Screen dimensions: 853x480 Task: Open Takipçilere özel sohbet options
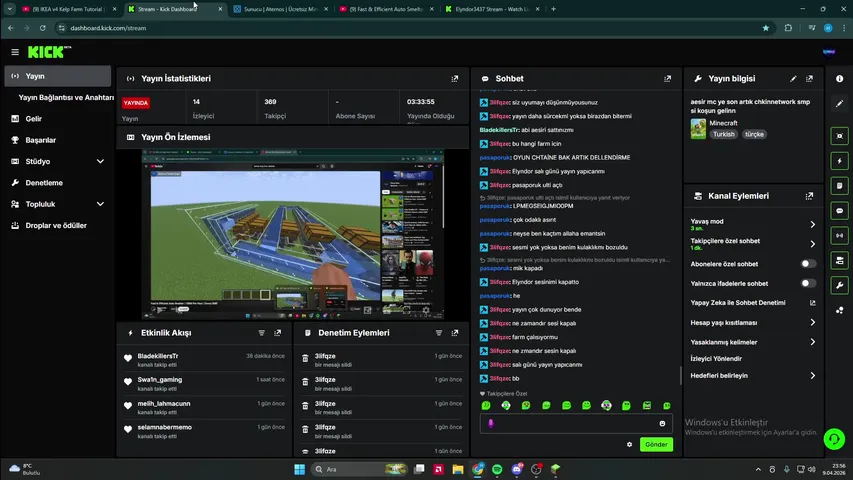753,244
